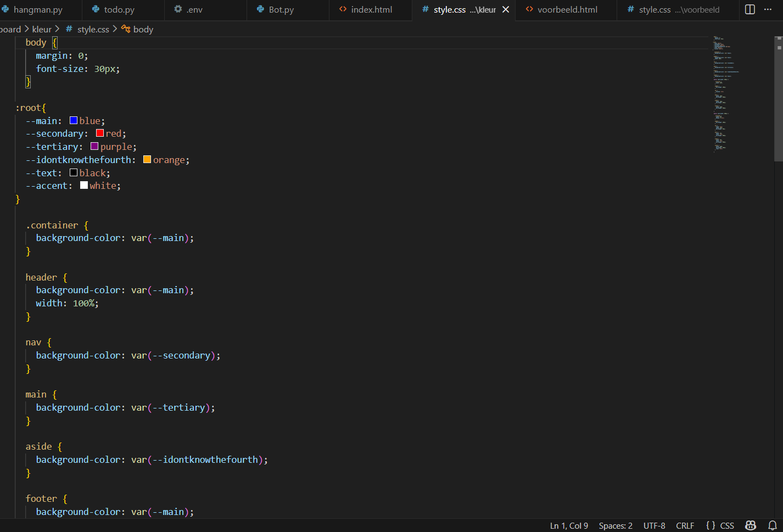
Task: Click Ln 1, Col 9 position indicator
Action: (569, 525)
